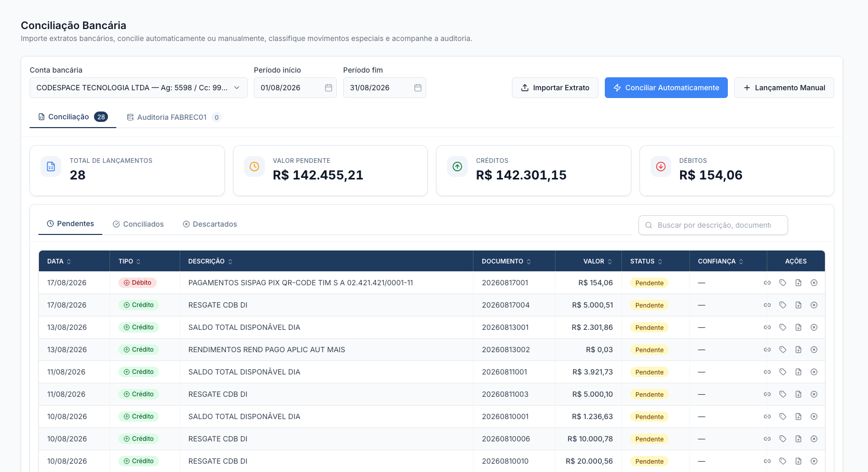
Task: Click document number 20260811003
Action: 505,394
